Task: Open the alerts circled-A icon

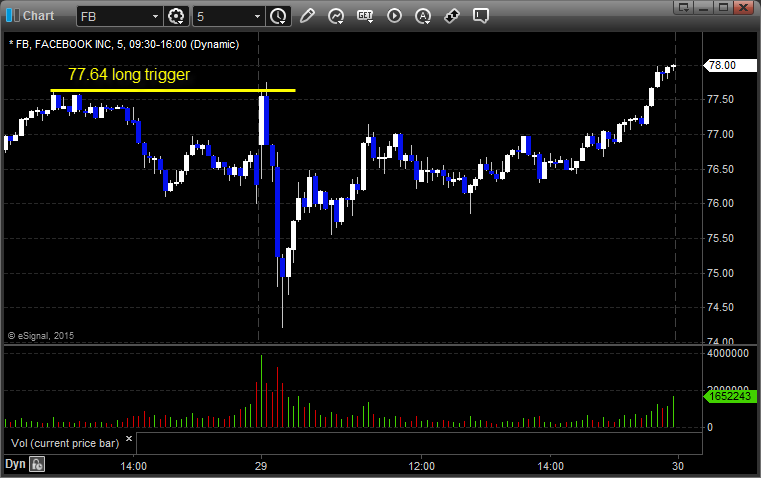Action: coord(423,16)
